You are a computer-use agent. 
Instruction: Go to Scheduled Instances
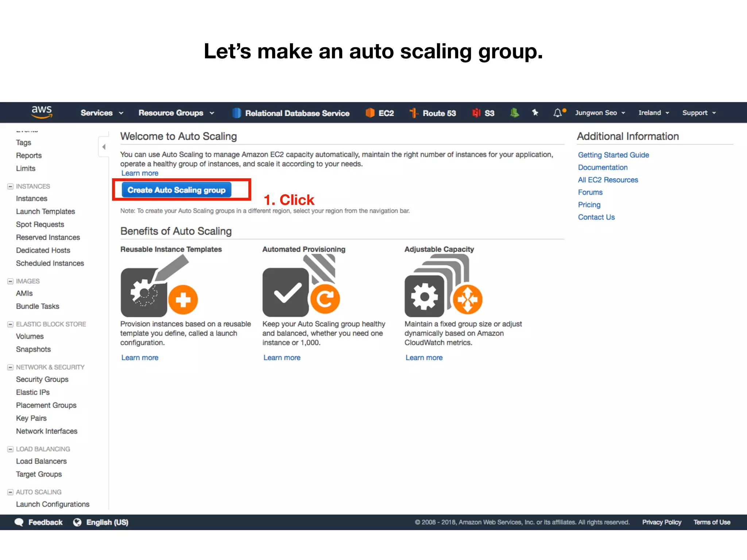point(50,263)
